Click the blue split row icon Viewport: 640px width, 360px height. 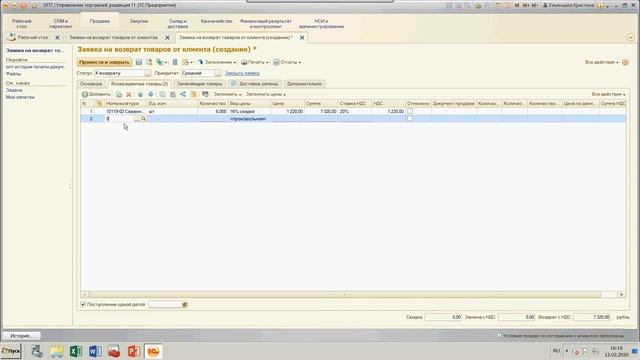pos(183,94)
